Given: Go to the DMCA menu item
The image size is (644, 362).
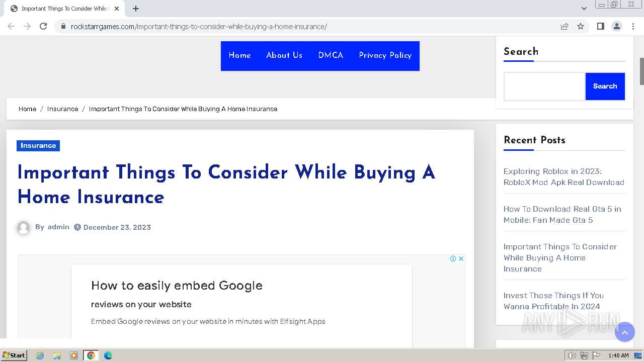Looking at the screenshot, I should point(331,55).
